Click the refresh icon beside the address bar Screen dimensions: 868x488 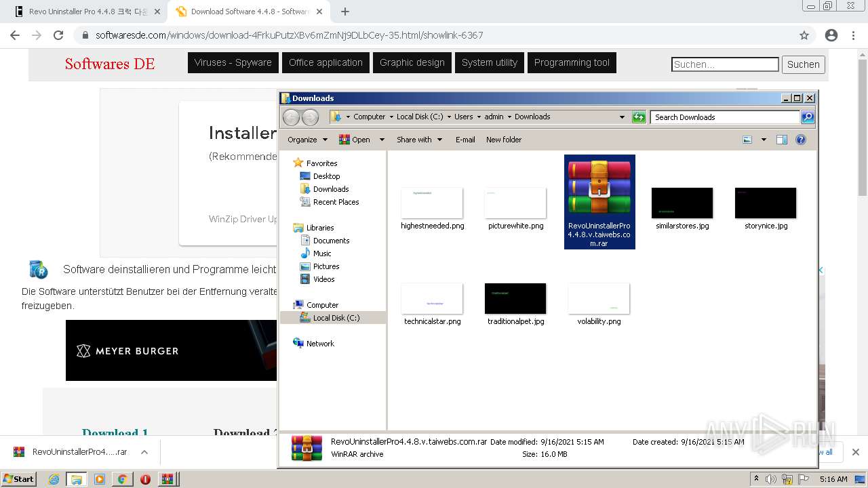pos(639,117)
